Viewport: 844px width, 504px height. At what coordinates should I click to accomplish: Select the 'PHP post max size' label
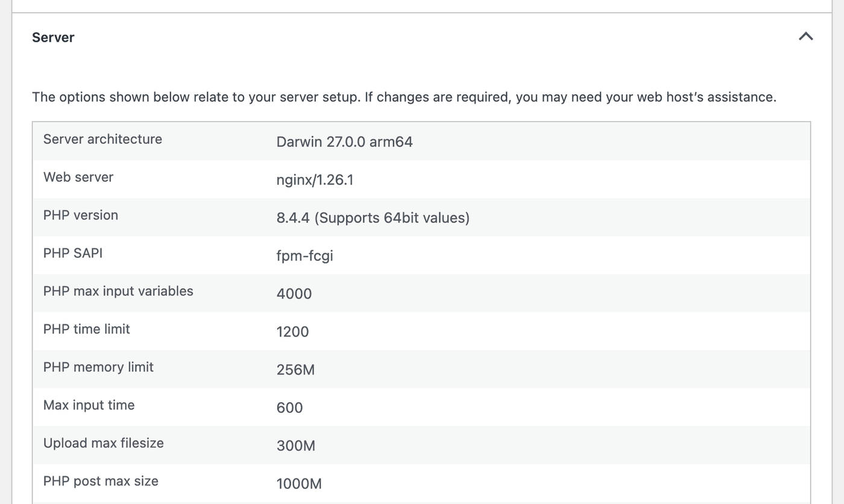tap(101, 481)
